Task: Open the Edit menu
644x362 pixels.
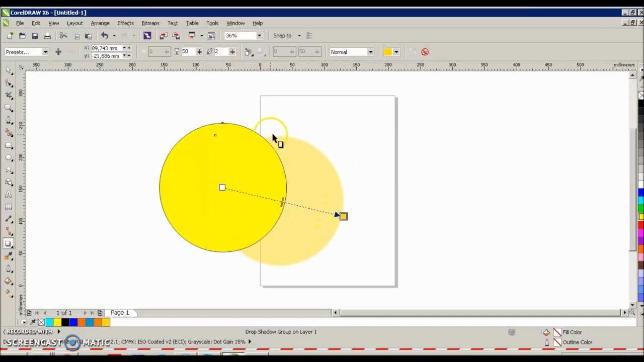Action: pyautogui.click(x=36, y=23)
